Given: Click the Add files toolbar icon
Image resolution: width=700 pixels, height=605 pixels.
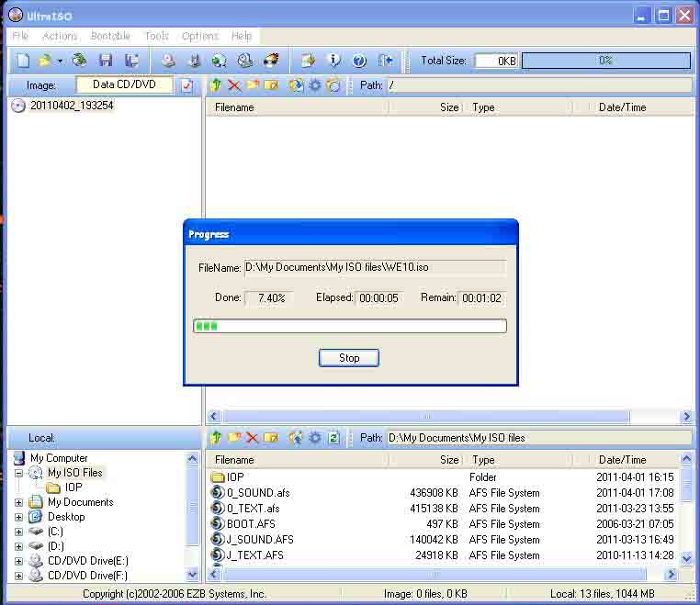Looking at the screenshot, I should click(308, 61).
